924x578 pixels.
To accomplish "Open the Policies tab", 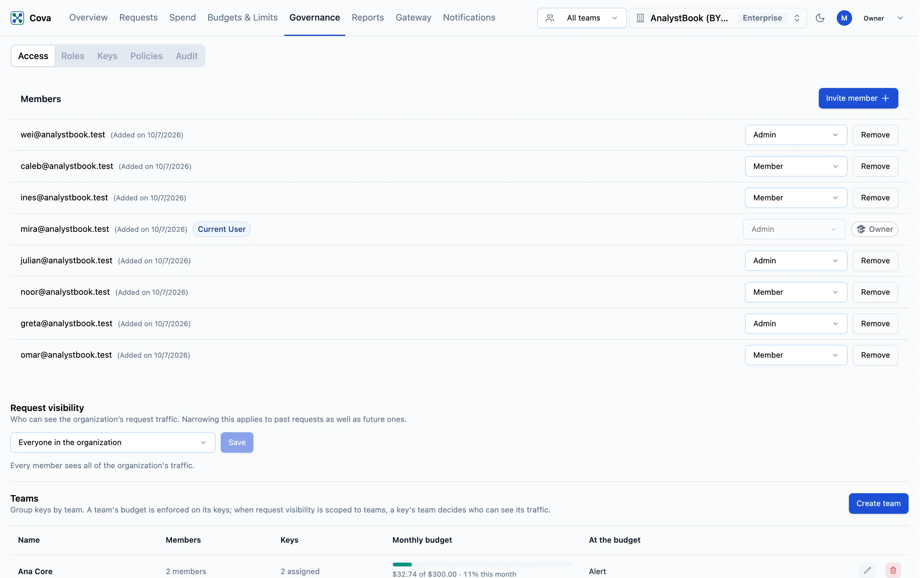I will point(146,56).
